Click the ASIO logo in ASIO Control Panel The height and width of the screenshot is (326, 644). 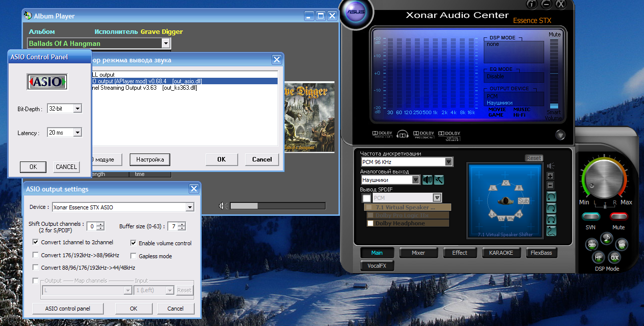(x=47, y=82)
